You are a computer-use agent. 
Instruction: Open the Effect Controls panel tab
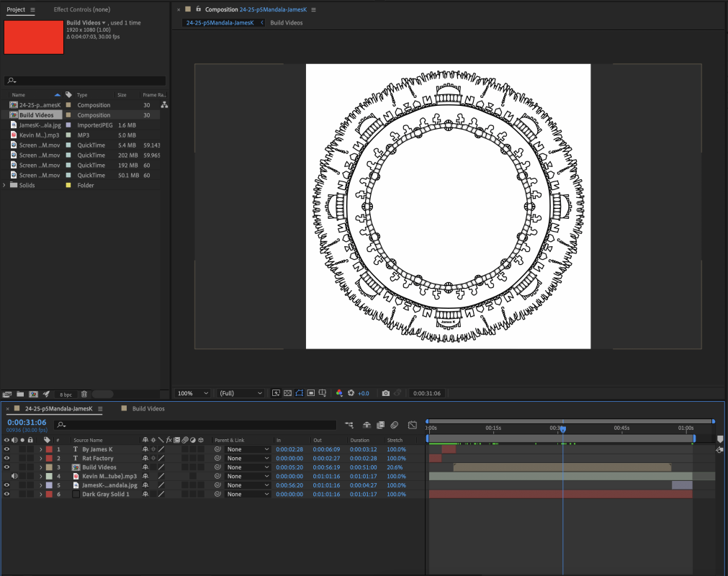coord(82,9)
